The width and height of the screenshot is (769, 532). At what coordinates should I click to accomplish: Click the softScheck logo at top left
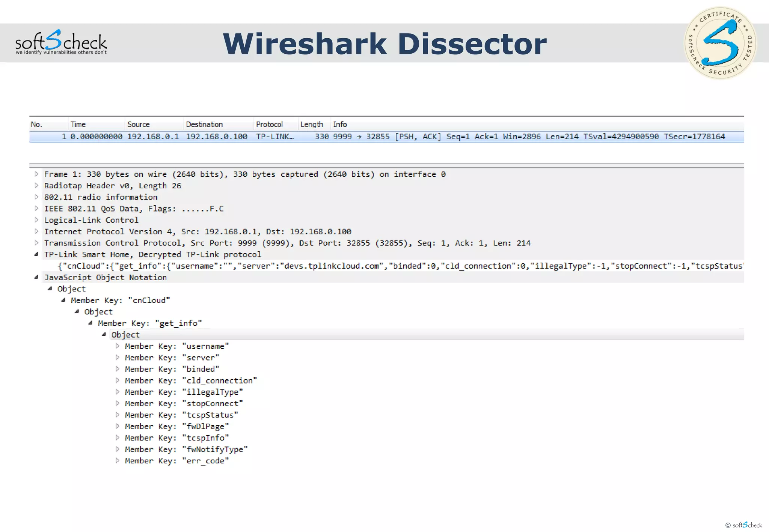[x=61, y=42]
